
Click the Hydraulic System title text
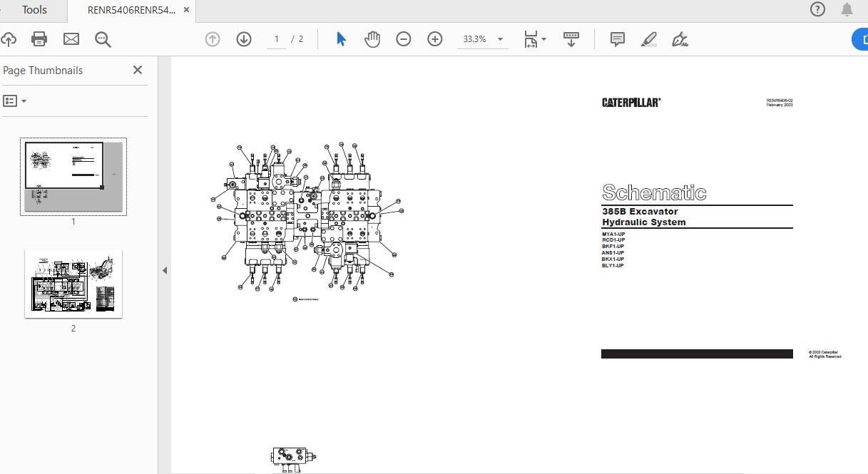pos(643,222)
